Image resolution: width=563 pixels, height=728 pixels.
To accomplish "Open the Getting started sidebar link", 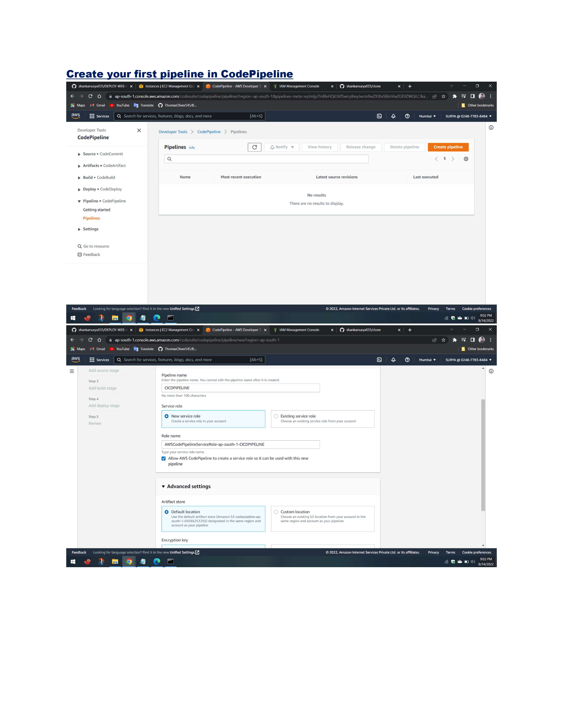I will point(96,210).
